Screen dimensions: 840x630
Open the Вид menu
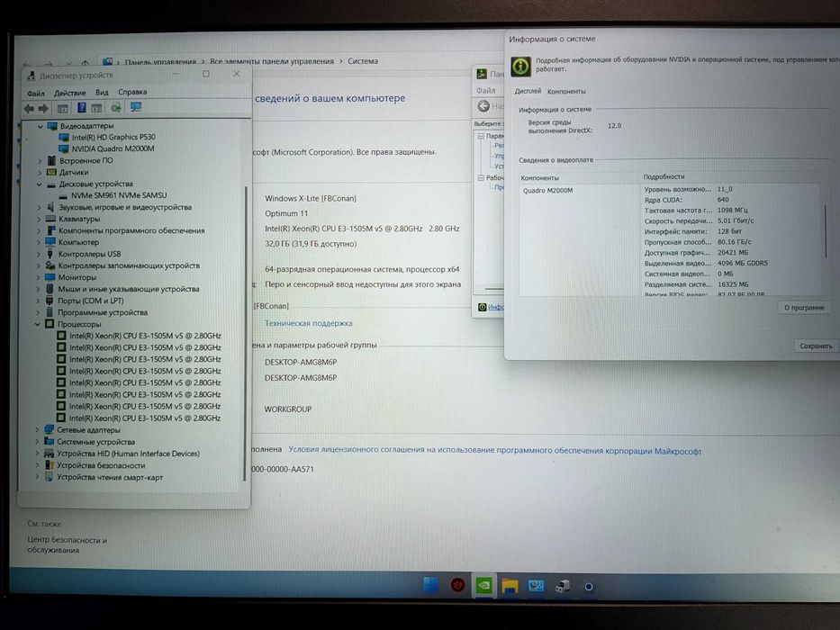pyautogui.click(x=102, y=93)
